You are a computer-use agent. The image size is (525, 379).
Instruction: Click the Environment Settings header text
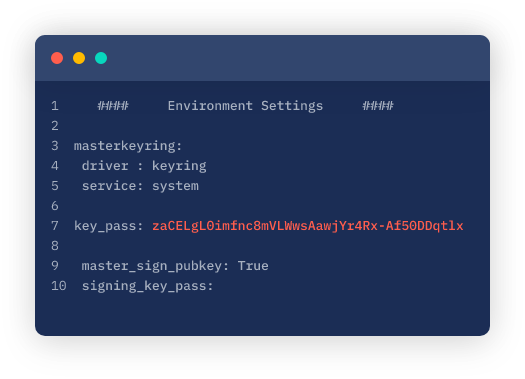tap(245, 106)
